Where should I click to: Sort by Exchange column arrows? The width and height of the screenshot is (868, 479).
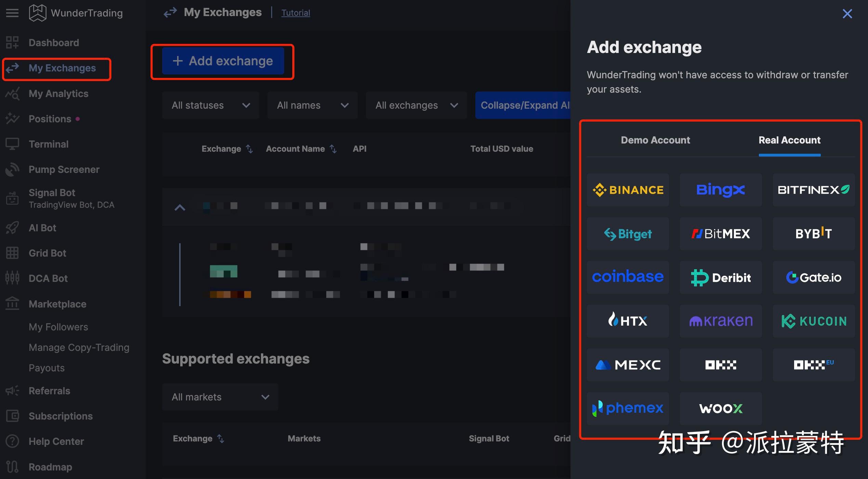(x=250, y=149)
